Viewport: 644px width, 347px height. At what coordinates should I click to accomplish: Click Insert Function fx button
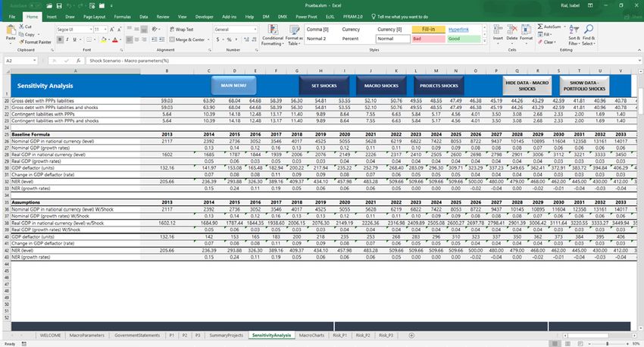coord(79,61)
